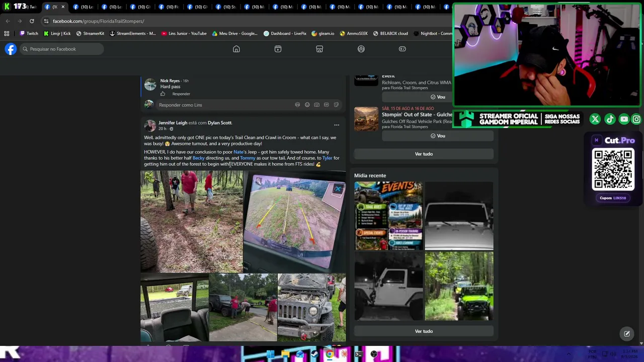Open the Lins Junior - YouTube bookmark
Viewport: 644px width, 362px height.
click(x=184, y=34)
